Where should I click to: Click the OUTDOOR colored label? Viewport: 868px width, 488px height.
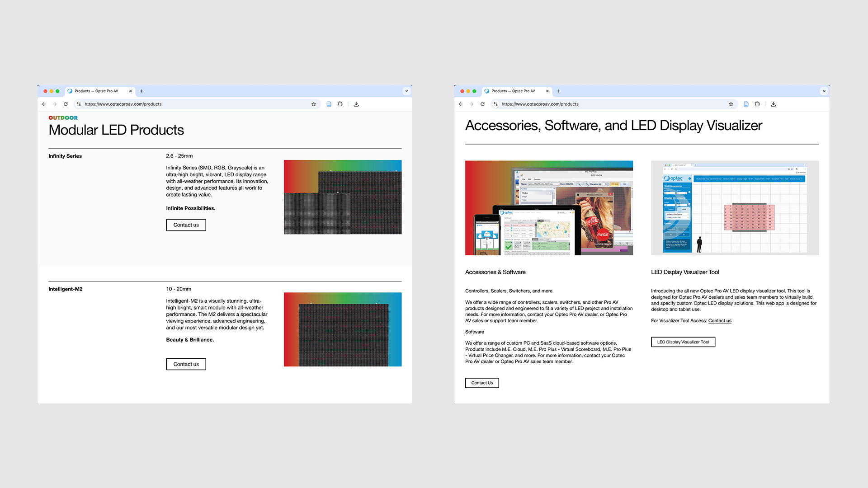click(63, 118)
